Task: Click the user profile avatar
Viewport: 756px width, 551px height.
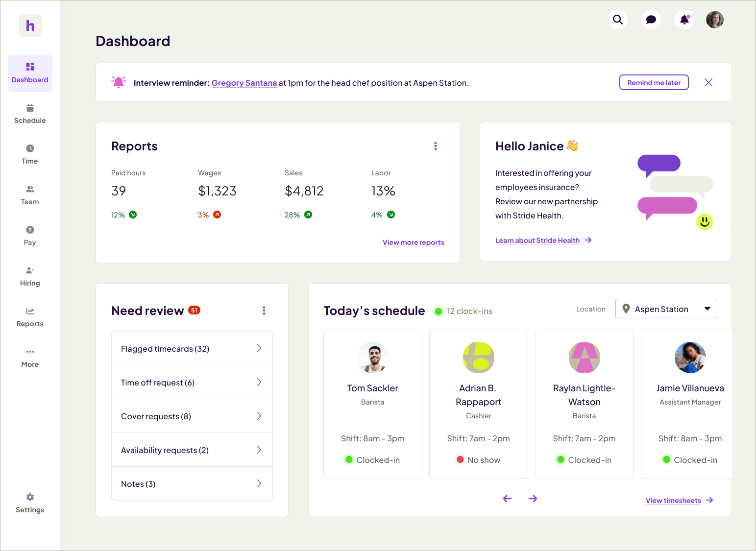Action: 715,20
